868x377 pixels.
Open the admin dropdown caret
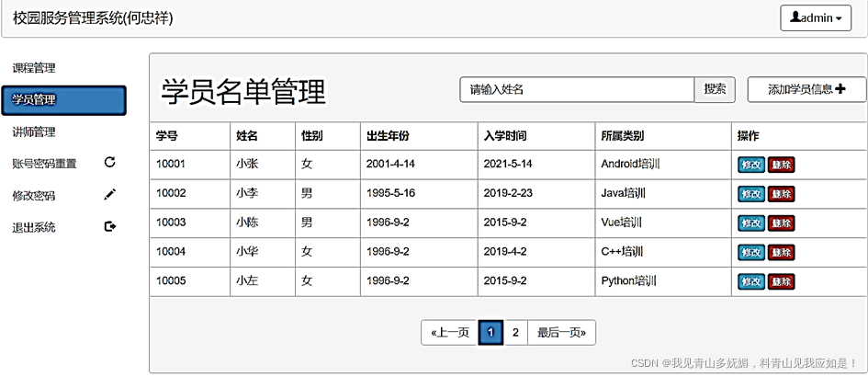(840, 18)
